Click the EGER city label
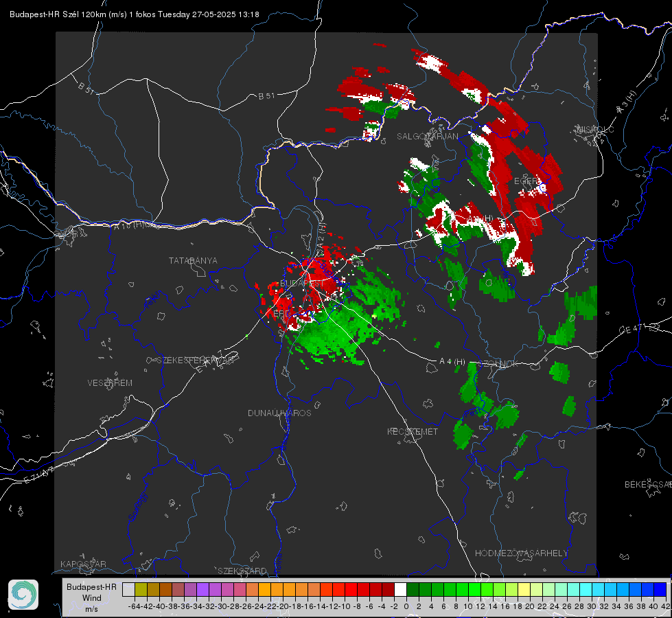 click(x=526, y=181)
